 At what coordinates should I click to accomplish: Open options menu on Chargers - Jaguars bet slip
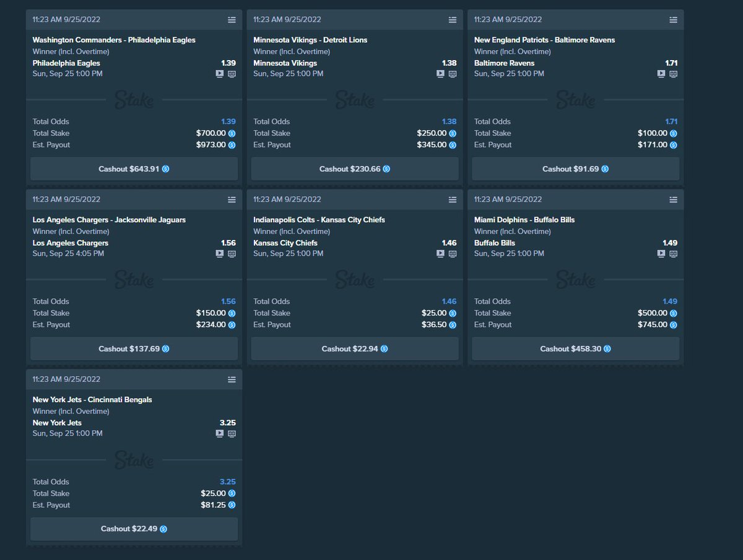(x=232, y=200)
